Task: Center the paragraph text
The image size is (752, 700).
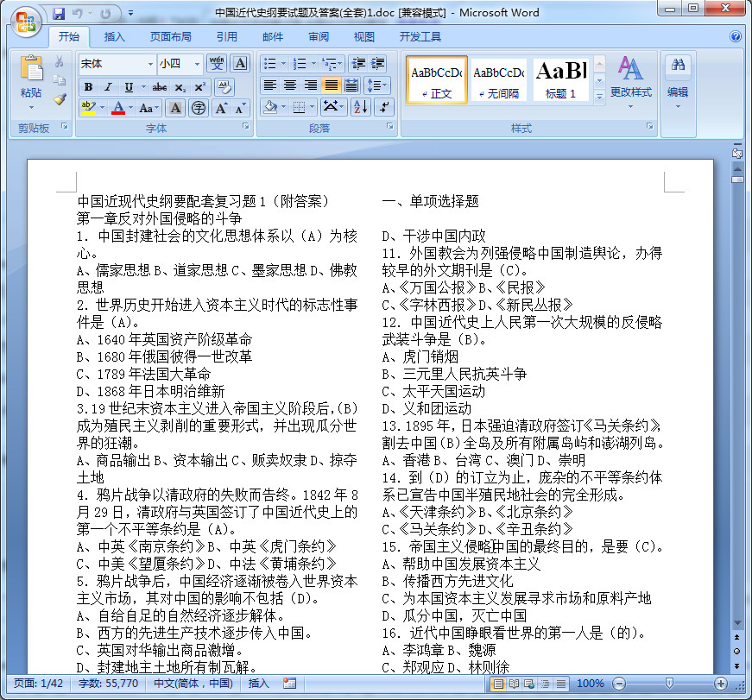Action: [x=290, y=85]
